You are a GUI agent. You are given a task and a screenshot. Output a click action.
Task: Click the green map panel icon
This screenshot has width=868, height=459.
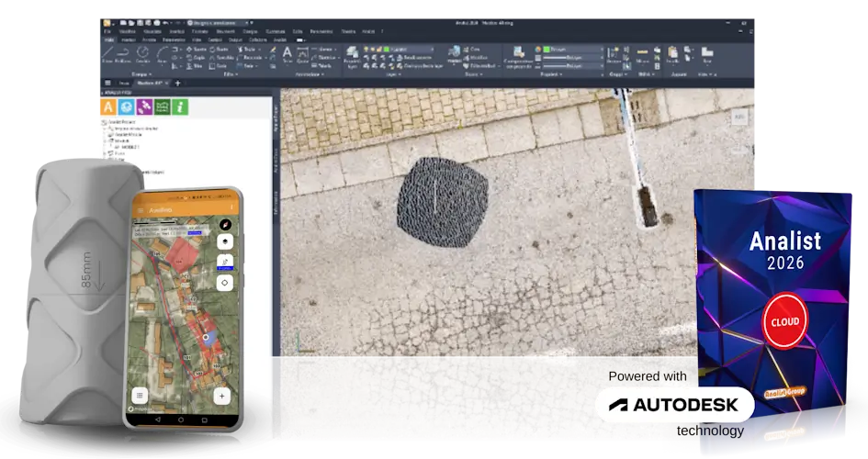pos(162,106)
